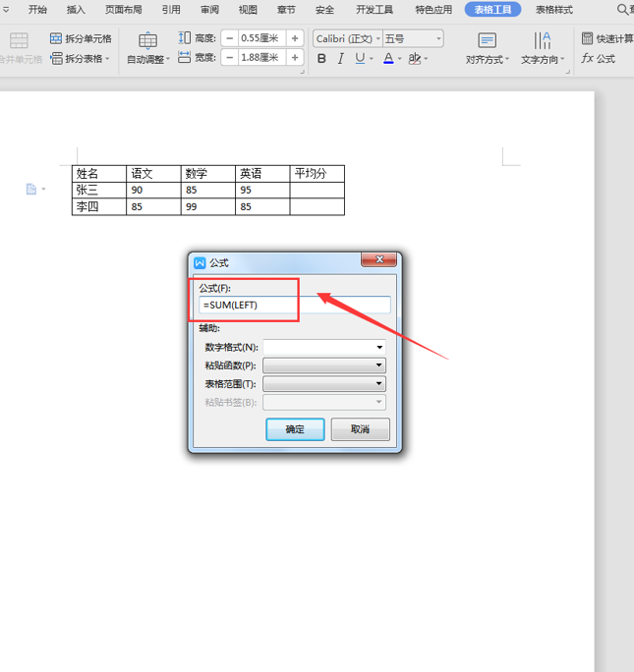The width and height of the screenshot is (634, 672).
Task: Confirm formula with 确定 button
Action: [295, 429]
